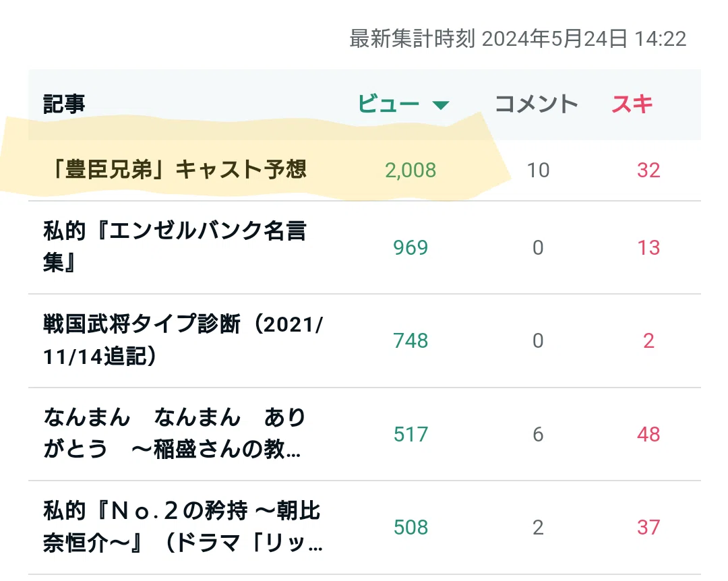Screen dimensions: 728x581
Task: Open article 私的『Ｎｏ.２の矜持』
Action: click(x=183, y=526)
